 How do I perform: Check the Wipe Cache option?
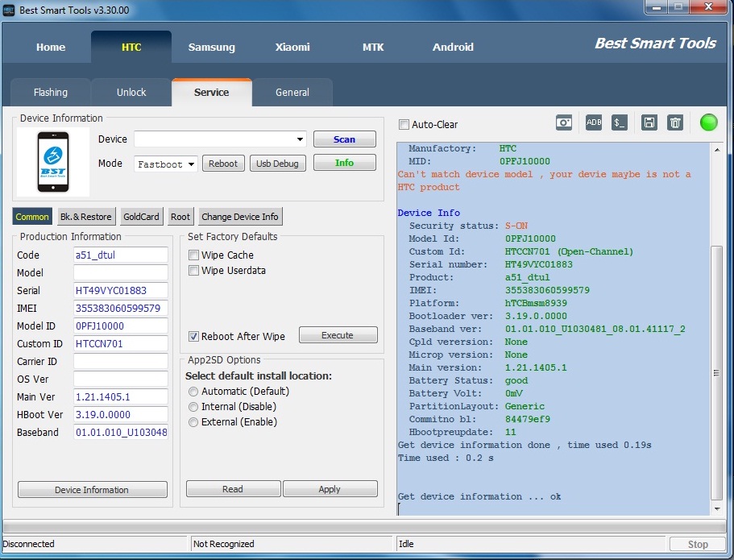[x=193, y=255]
